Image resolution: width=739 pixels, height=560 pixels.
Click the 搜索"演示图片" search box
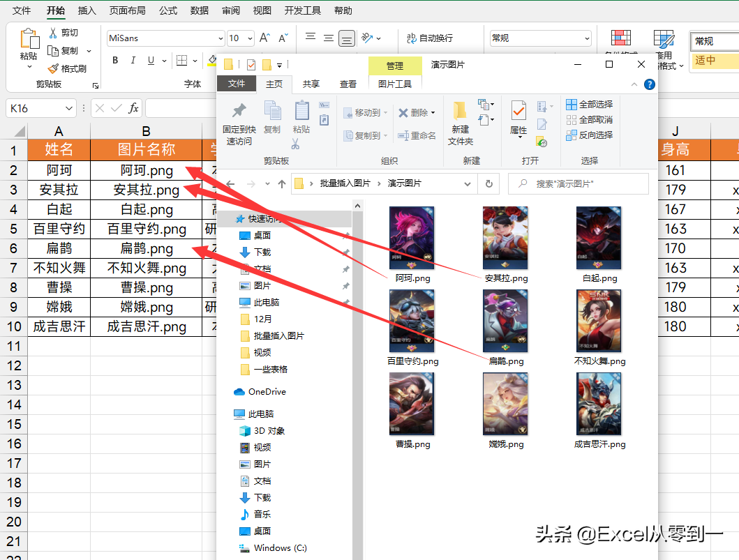578,183
